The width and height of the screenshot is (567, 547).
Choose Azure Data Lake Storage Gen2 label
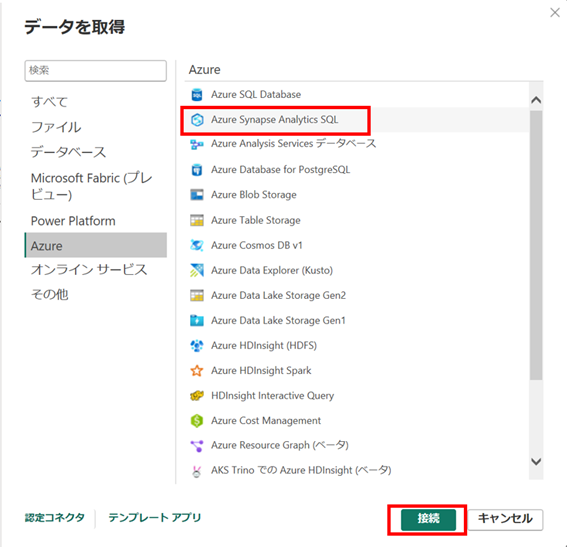pyautogui.click(x=278, y=295)
